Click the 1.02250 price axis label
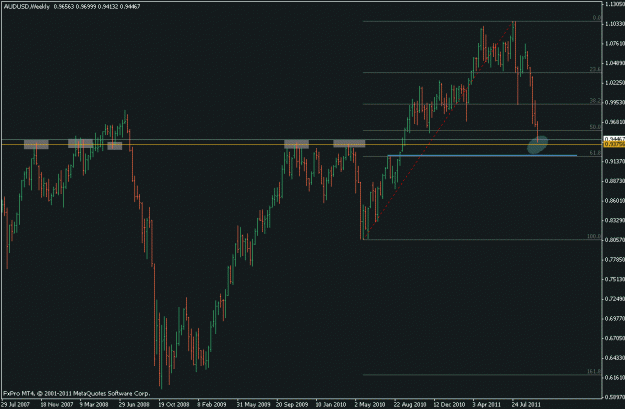 point(615,83)
